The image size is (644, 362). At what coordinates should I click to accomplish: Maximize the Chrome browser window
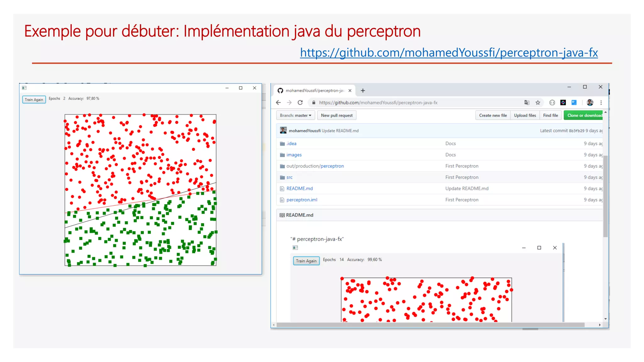pos(585,87)
